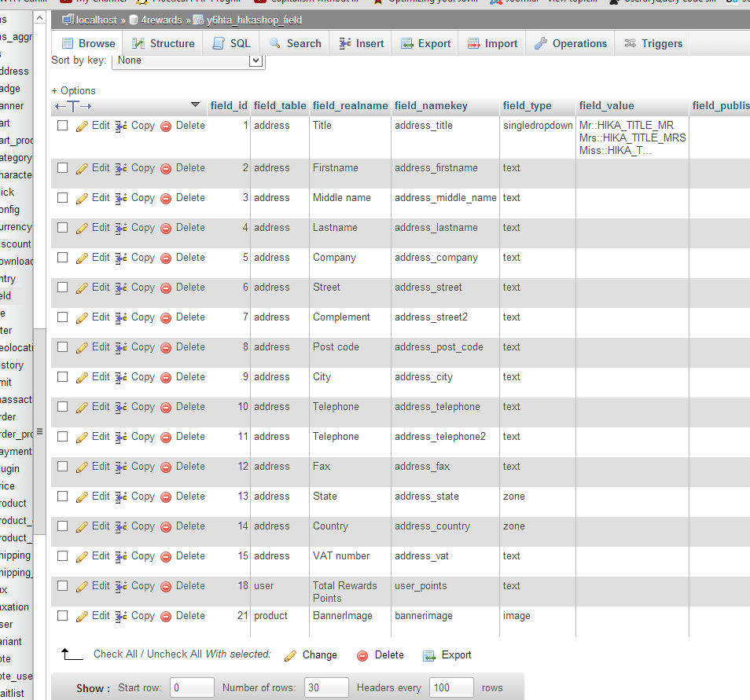Viewport: 750px width, 700px height.
Task: Expand the + Options link
Action: coord(73,91)
